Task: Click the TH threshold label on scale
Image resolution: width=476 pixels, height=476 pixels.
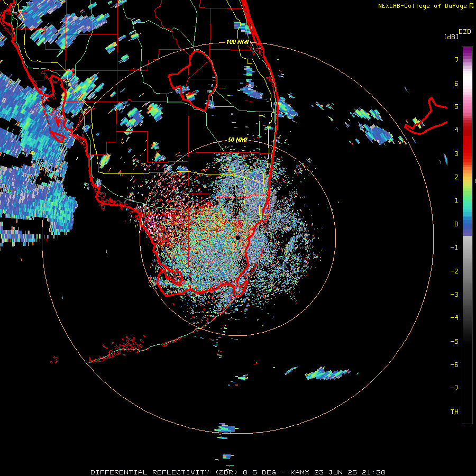Action: (x=454, y=412)
